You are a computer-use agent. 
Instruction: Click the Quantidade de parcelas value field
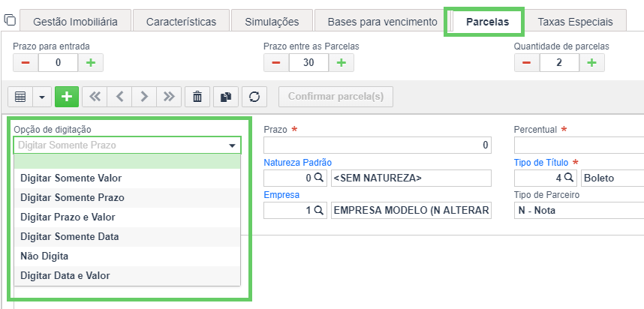tap(559, 63)
